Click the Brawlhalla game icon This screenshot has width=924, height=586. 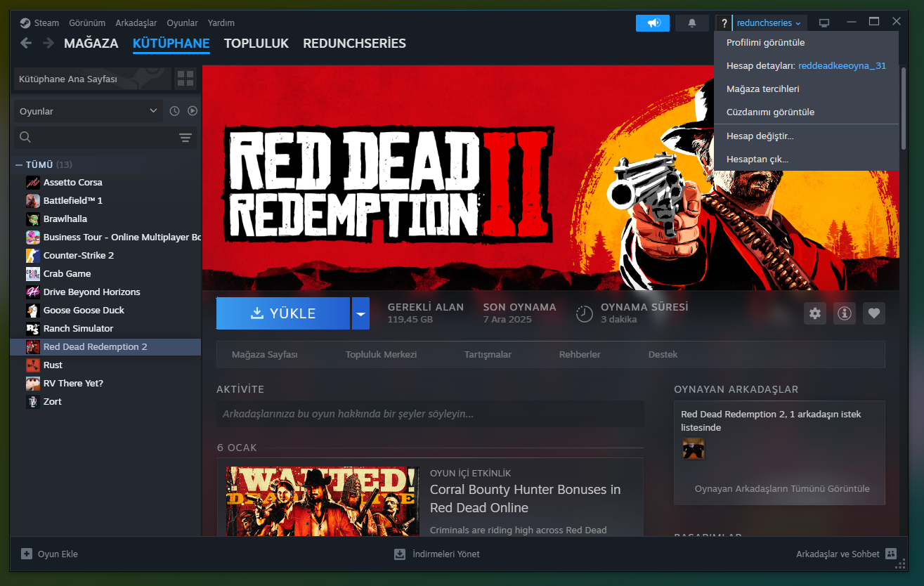33,219
